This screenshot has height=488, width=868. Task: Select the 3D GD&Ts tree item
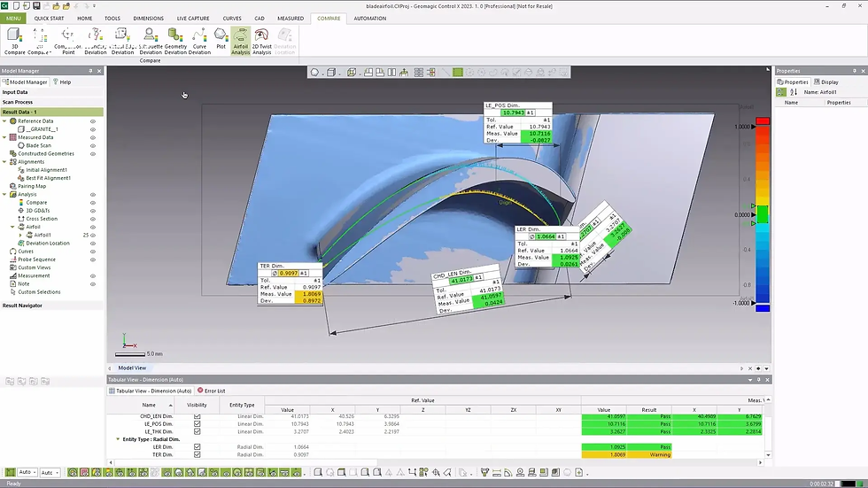coord(37,211)
